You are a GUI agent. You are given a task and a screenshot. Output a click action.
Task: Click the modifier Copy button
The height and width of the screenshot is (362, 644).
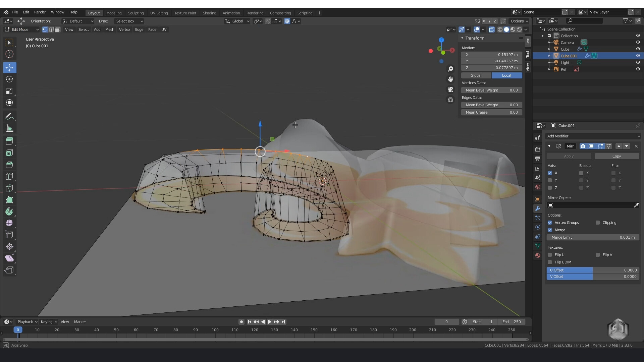616,156
